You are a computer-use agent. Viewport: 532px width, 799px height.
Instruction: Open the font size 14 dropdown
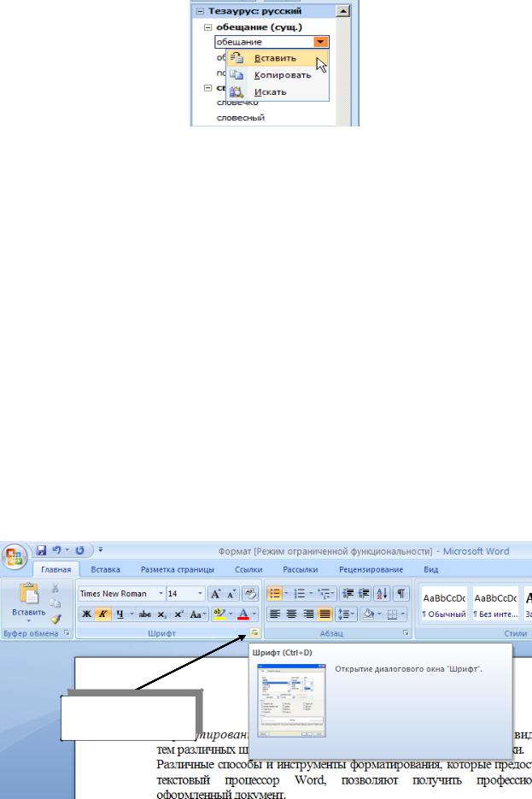[x=200, y=594]
